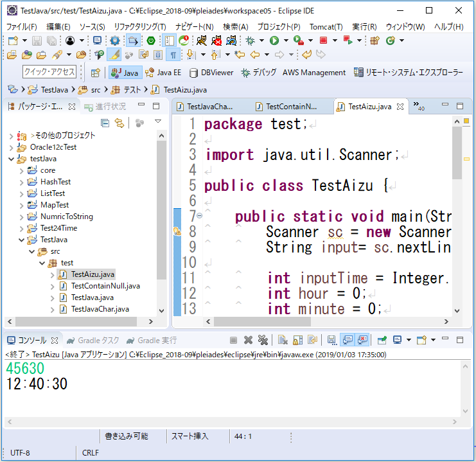The height and width of the screenshot is (462, 476).
Task: Click Collapse All in Package Explorer
Action: click(x=105, y=123)
